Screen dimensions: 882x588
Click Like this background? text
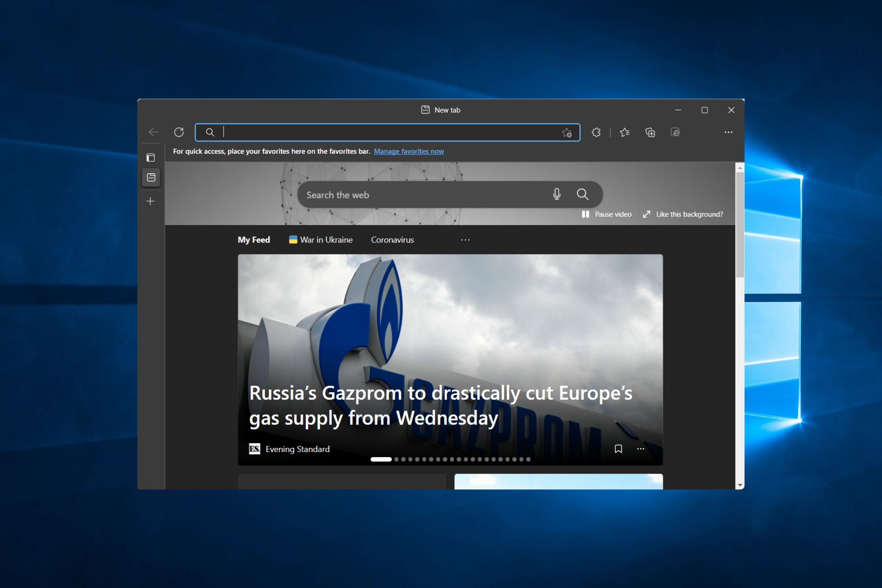[690, 214]
